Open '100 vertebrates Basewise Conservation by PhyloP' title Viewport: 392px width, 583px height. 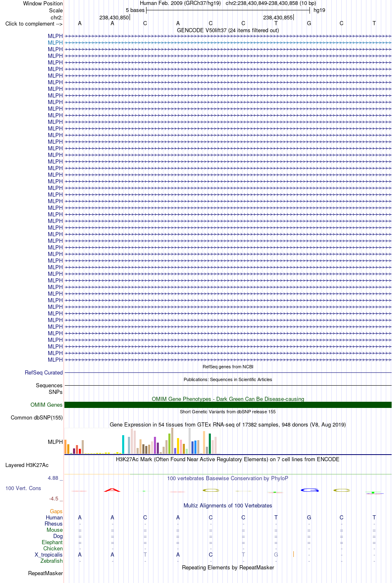coord(228,478)
